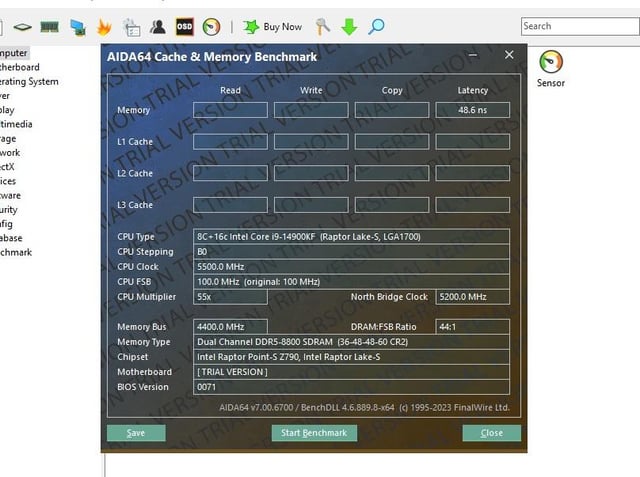The width and height of the screenshot is (640, 477).
Task: Select the Multimedia tree item
Action: (x=16, y=124)
